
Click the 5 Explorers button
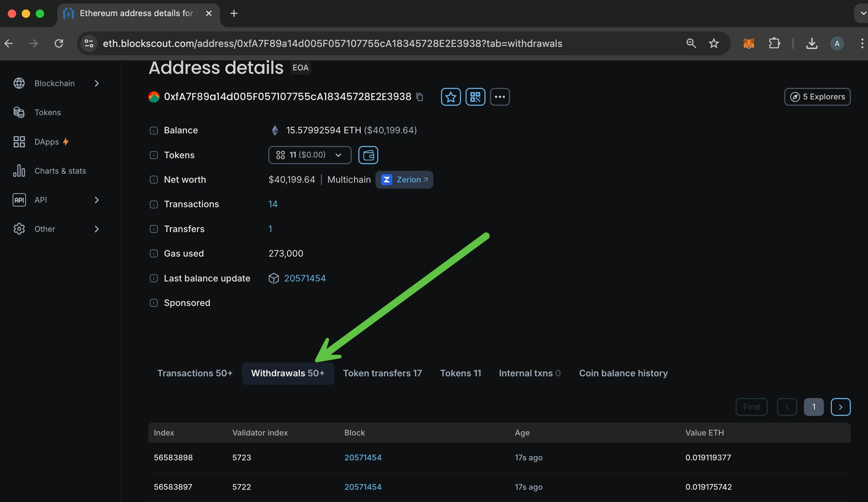click(817, 97)
